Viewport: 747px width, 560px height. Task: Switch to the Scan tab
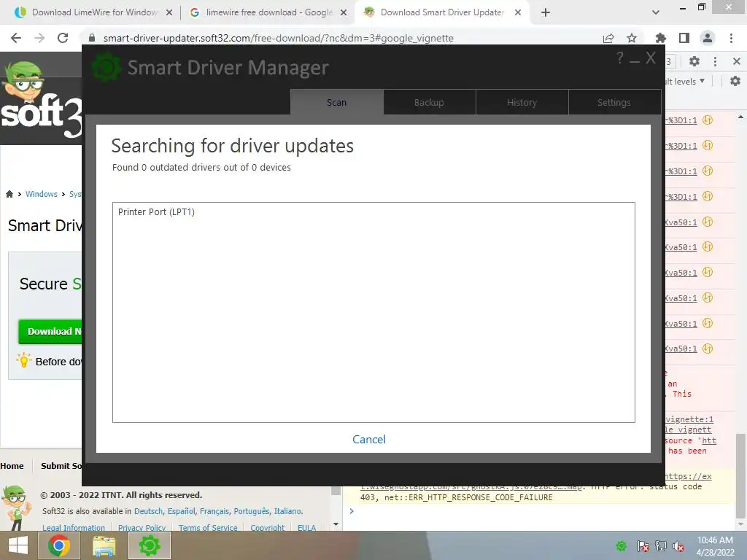point(337,102)
